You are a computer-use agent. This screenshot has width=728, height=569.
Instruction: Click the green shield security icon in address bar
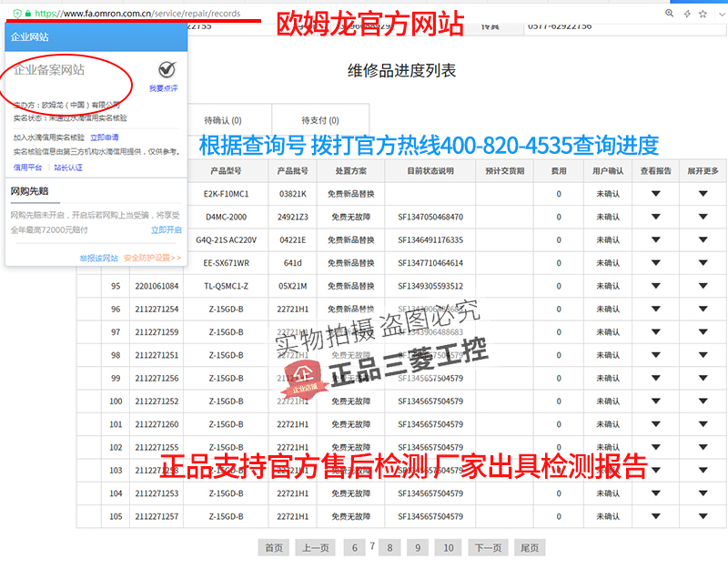(x=17, y=14)
